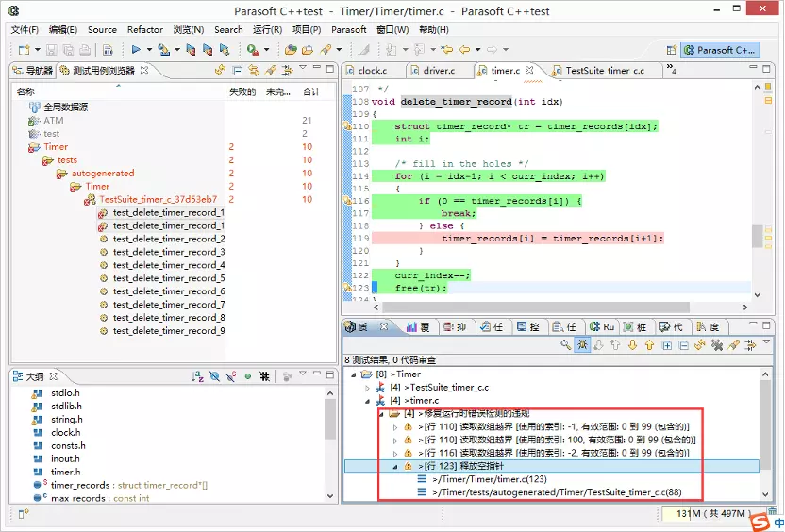
Task: Show hidden editor tabs list (»4)
Action: (672, 69)
